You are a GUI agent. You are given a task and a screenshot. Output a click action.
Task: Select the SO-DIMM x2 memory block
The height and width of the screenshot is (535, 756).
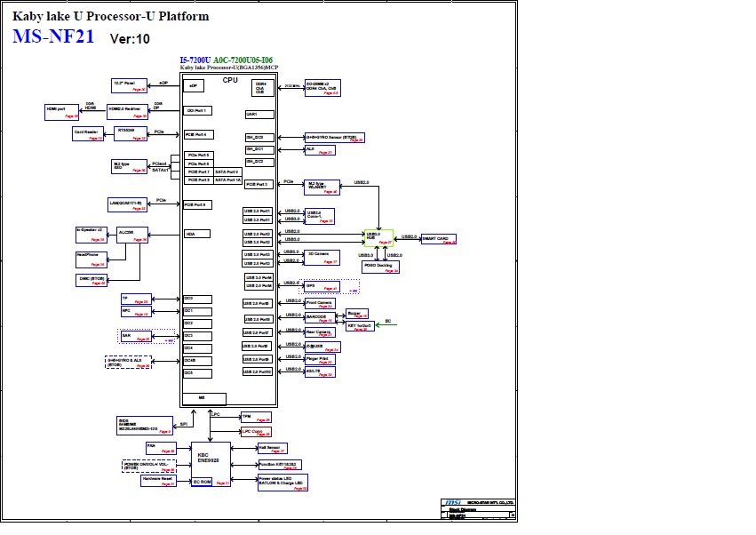[322, 87]
